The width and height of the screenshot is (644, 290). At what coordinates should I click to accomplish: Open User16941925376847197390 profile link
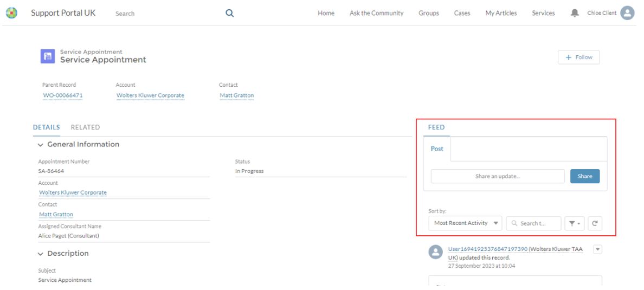487,249
